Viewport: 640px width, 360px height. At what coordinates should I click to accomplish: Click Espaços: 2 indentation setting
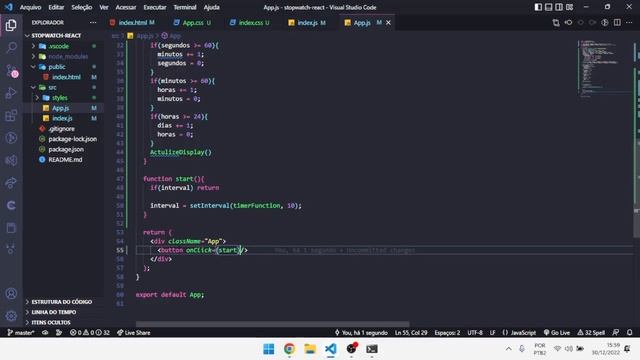[447, 333]
